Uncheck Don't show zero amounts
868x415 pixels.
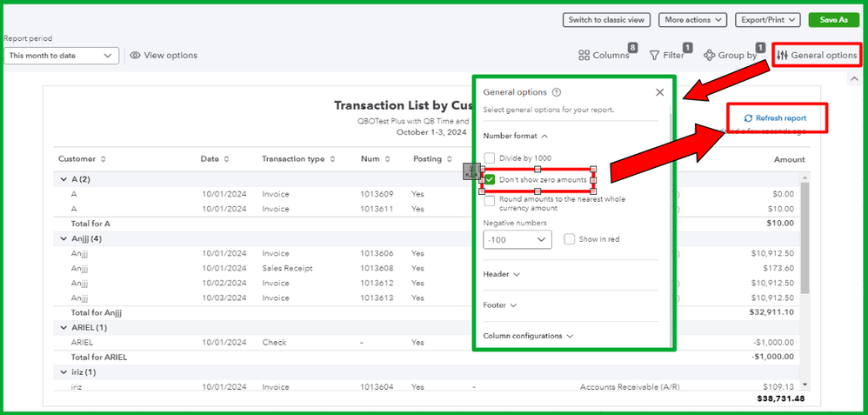coord(490,180)
